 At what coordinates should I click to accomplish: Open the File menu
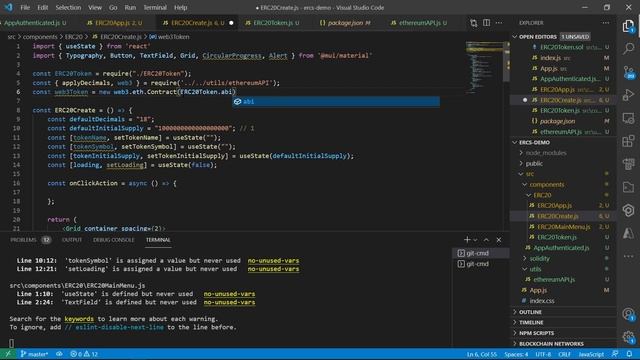[25, 7]
